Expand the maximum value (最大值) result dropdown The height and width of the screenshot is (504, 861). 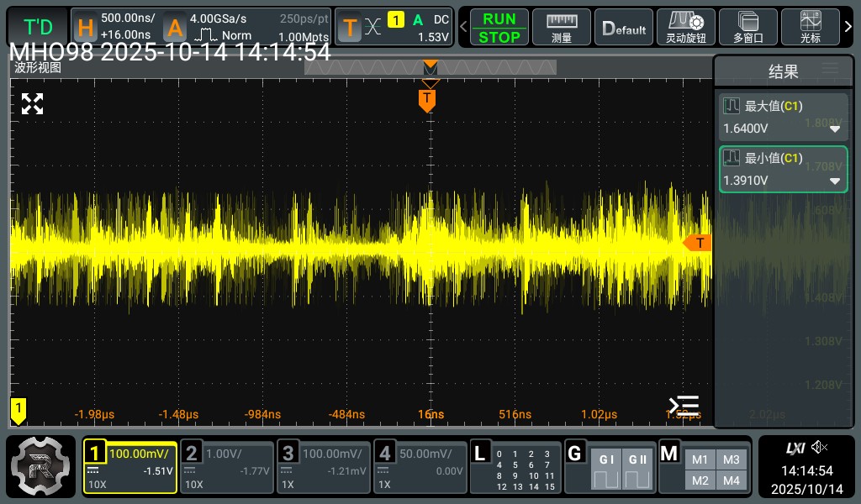pos(835,129)
